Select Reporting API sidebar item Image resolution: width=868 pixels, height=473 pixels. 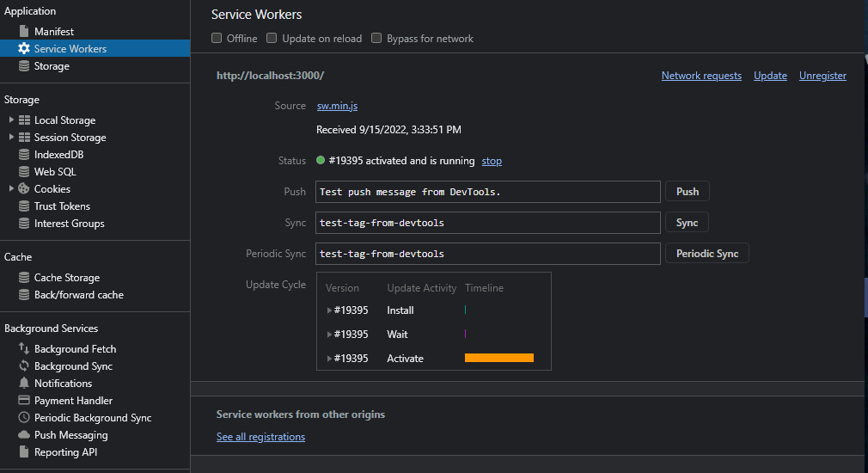(x=67, y=452)
